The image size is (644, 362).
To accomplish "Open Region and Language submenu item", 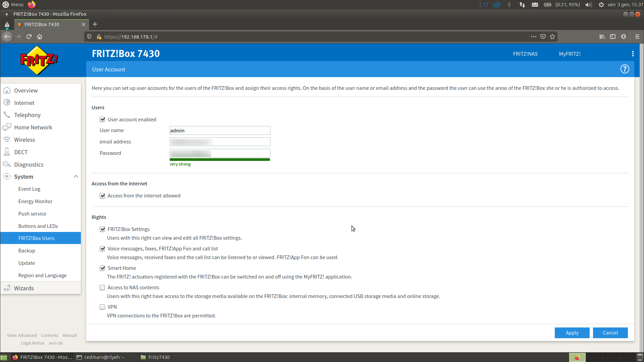I will 41,276.
